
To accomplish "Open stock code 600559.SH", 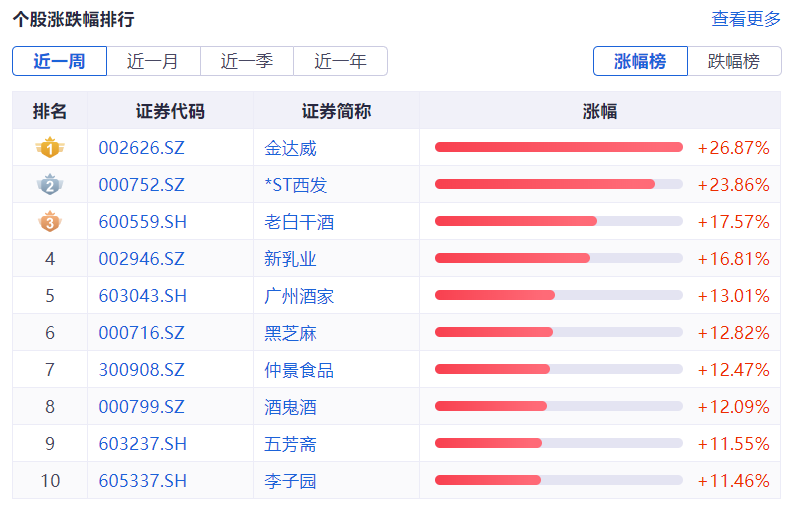I will point(143,222).
